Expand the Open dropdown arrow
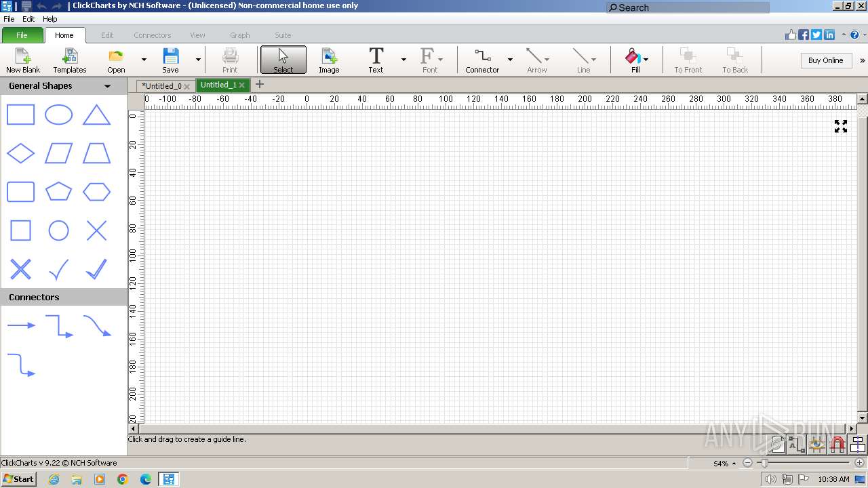Screen dimensions: 868x488 pos(144,60)
